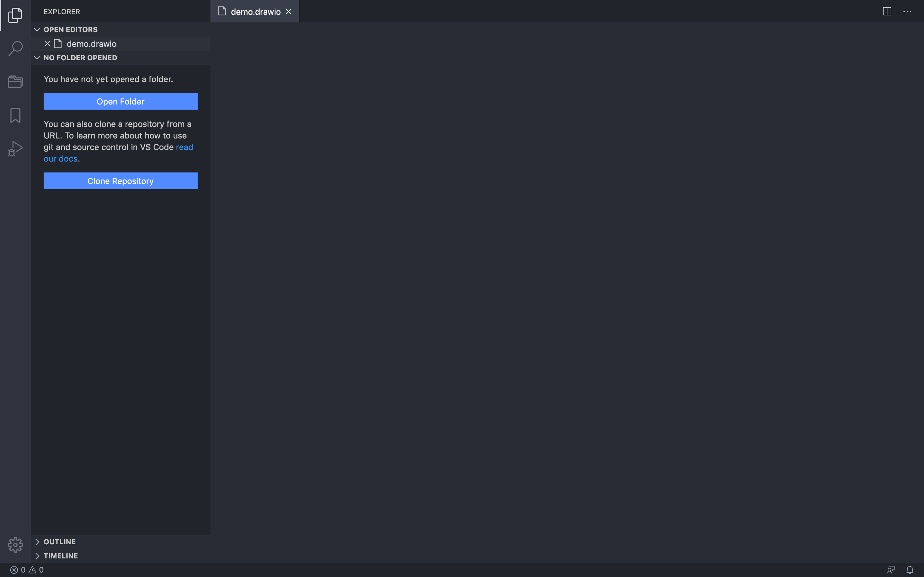Click the Open Folder button
The width and height of the screenshot is (924, 577).
pyautogui.click(x=120, y=101)
